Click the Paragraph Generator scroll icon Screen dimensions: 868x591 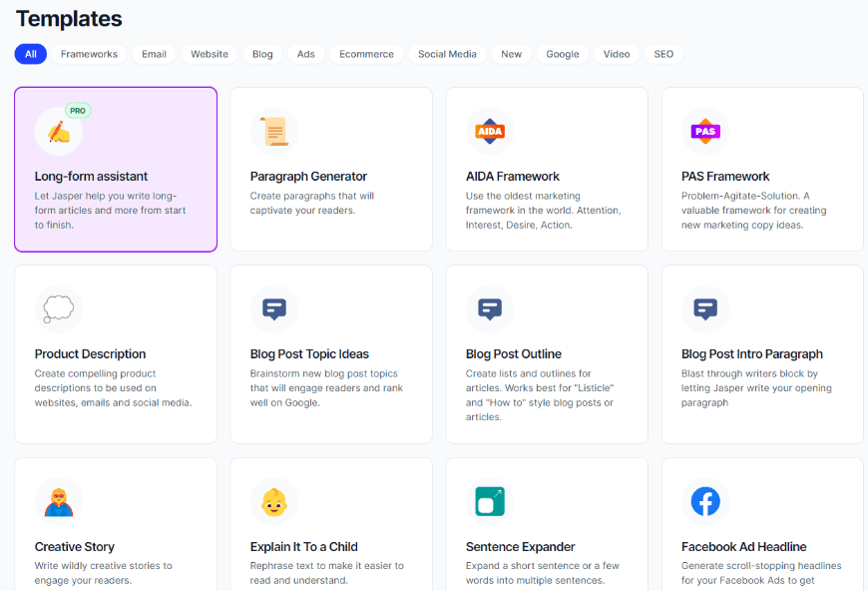tap(274, 132)
